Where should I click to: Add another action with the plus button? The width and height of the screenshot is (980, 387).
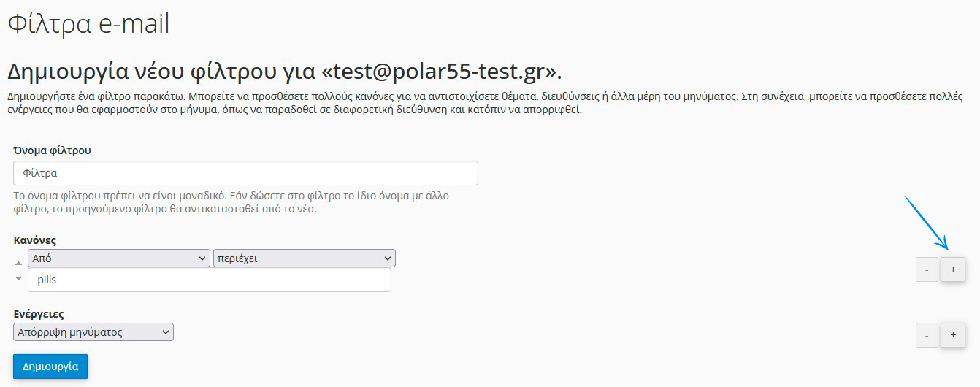pos(953,335)
